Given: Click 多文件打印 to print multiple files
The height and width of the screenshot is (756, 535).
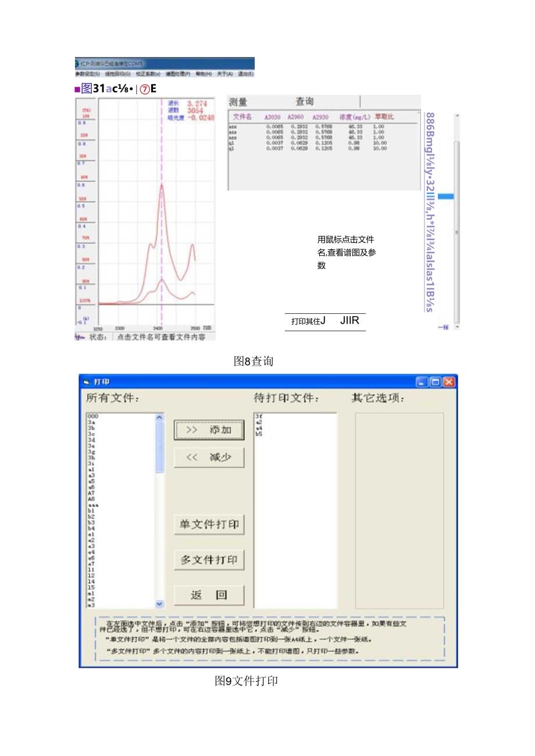Looking at the screenshot, I should tap(209, 560).
